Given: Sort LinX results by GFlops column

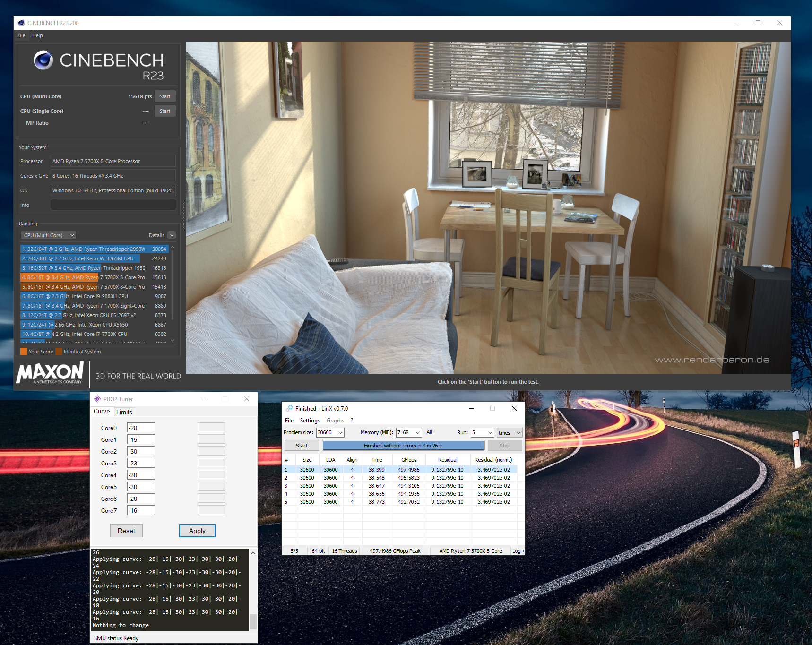Looking at the screenshot, I should [409, 460].
